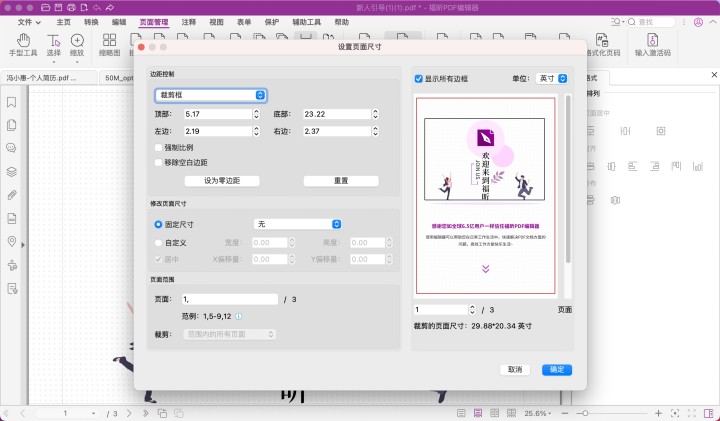Open the Bookmarks panel in left sidebar
The image size is (720, 421).
coord(12,101)
